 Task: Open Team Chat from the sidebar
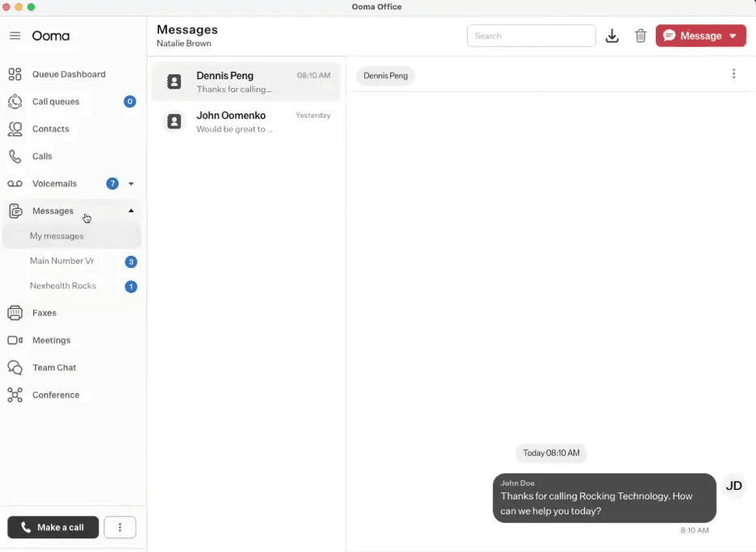pyautogui.click(x=54, y=367)
